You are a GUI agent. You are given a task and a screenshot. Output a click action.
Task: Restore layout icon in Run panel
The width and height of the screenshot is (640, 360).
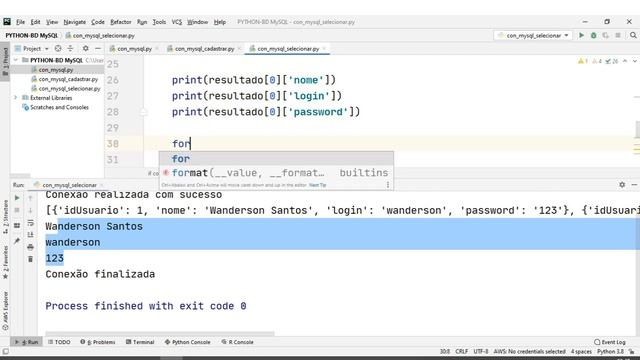click(x=17, y=225)
